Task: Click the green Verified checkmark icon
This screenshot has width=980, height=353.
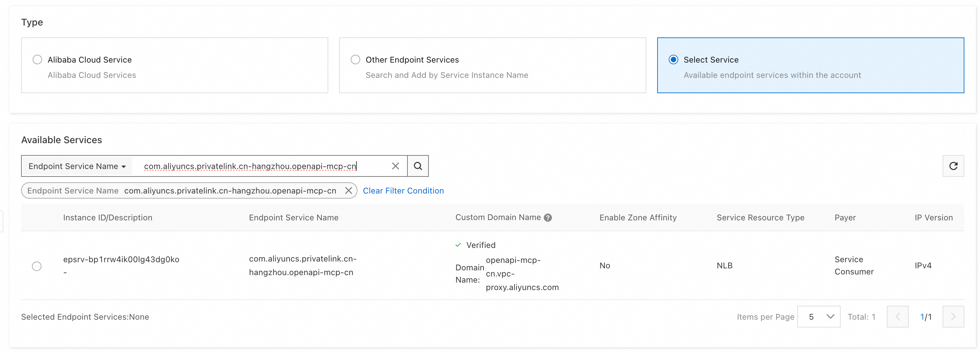Action: (458, 245)
